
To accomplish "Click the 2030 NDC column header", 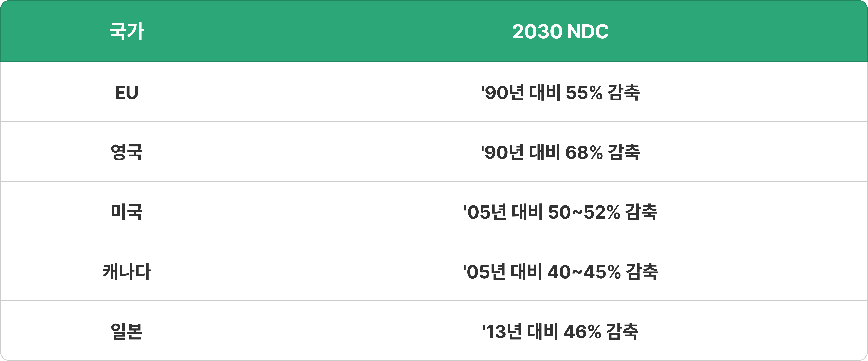I will pyautogui.click(x=560, y=32).
